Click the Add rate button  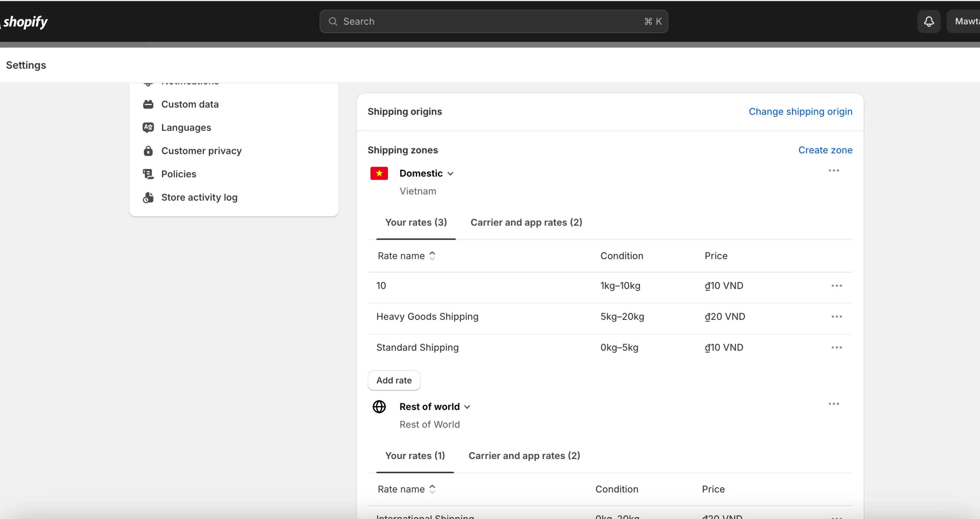394,380
